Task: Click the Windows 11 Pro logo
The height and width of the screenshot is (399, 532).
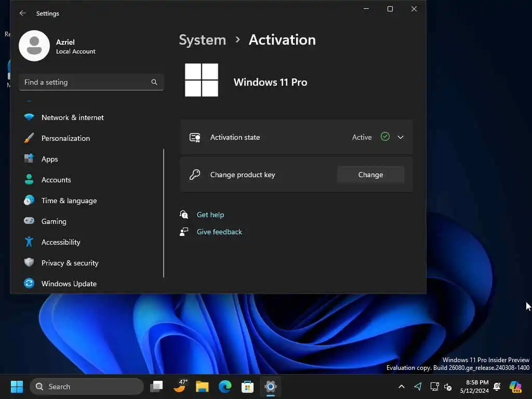Action: pos(202,80)
